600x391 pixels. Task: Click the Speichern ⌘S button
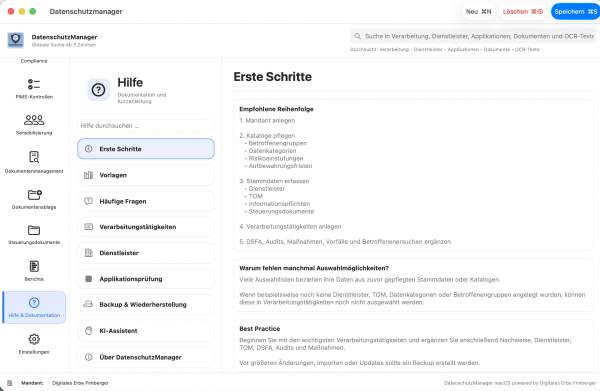[576, 11]
